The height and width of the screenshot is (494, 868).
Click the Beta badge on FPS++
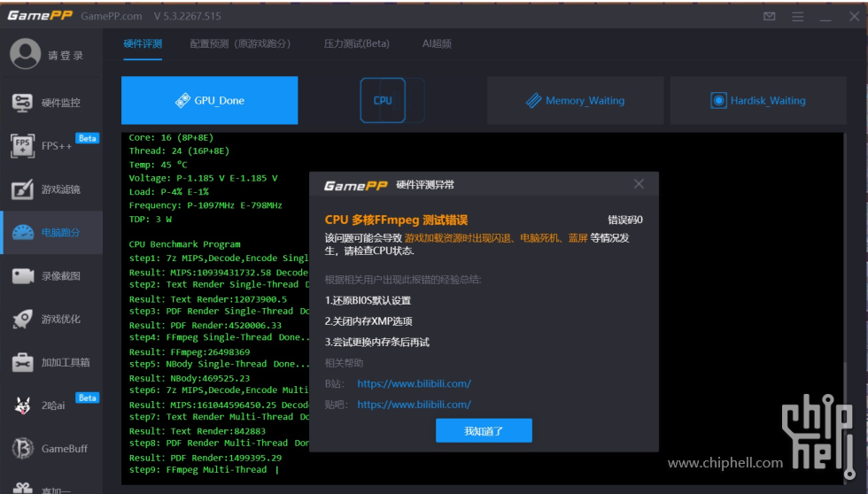click(x=88, y=138)
